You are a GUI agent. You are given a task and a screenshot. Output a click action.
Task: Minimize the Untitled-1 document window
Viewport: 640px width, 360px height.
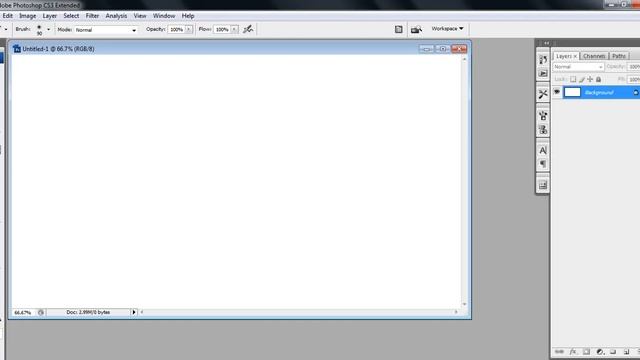tap(427, 49)
